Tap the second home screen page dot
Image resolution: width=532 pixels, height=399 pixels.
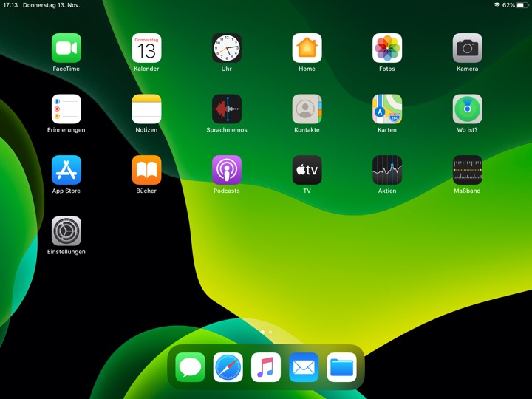(270, 332)
